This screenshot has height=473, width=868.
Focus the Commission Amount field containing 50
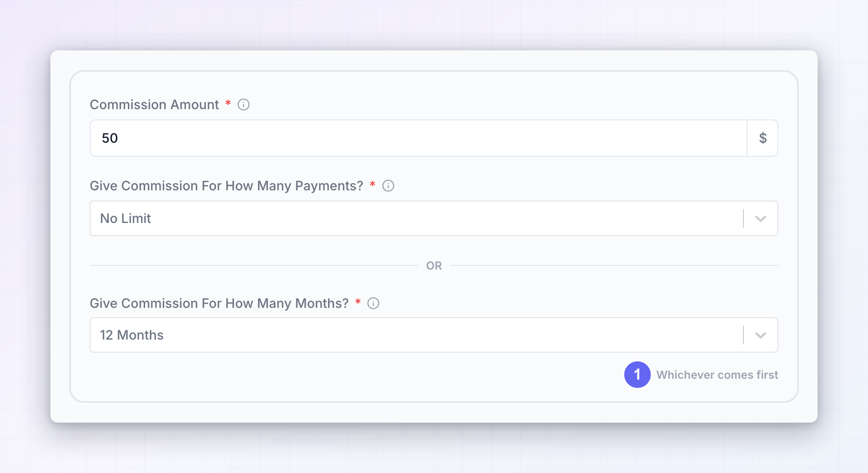pos(419,138)
